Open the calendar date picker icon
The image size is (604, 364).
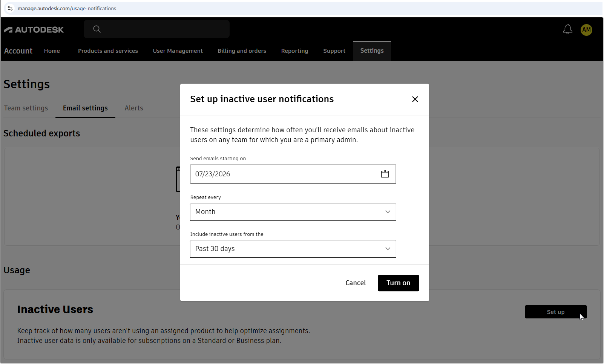click(385, 174)
